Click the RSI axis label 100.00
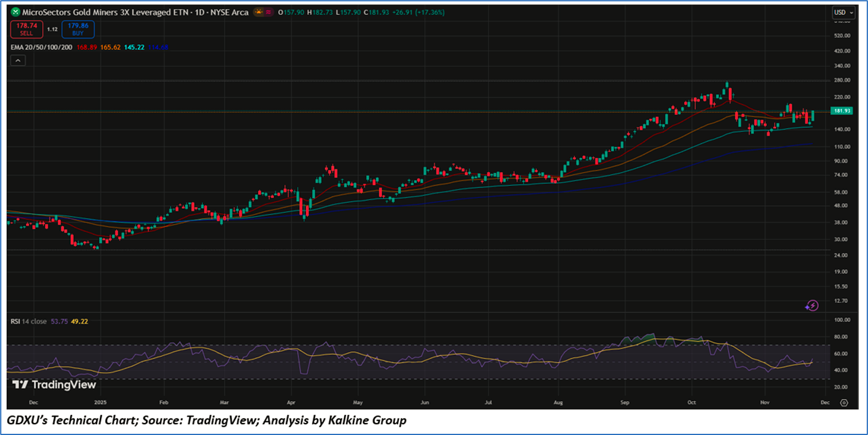 tap(841, 320)
